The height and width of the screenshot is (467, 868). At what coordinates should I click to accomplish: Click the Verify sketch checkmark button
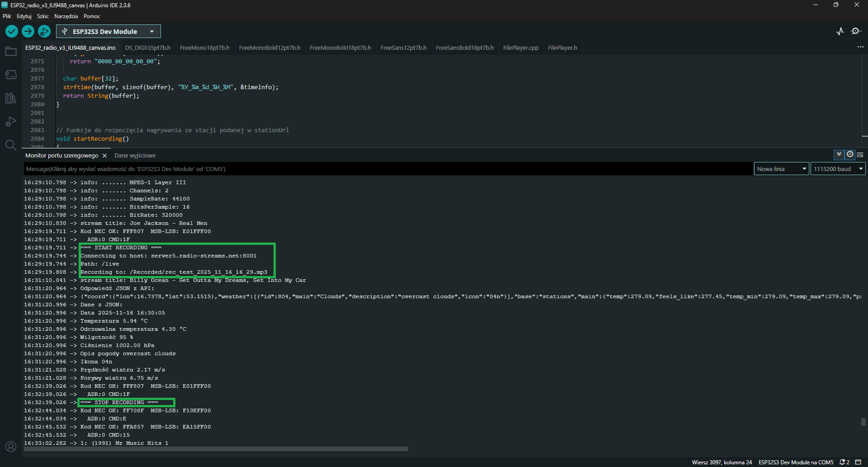12,31
